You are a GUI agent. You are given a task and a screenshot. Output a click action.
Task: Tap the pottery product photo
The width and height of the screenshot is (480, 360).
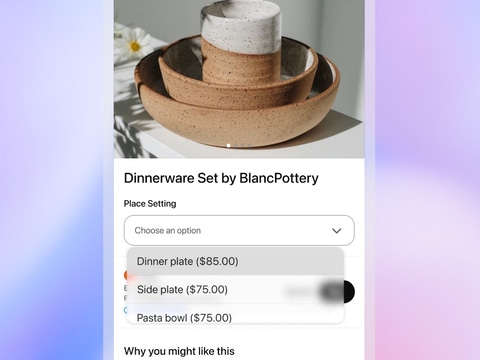coord(239,79)
